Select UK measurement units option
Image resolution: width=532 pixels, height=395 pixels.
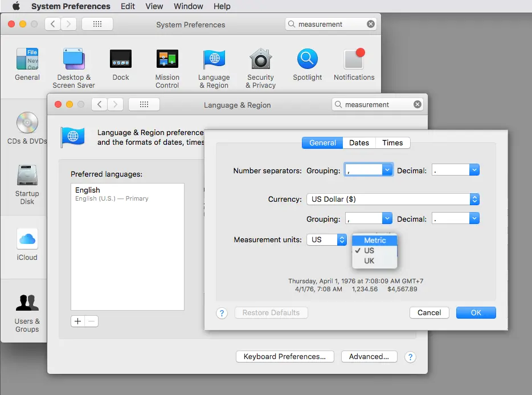pos(369,261)
